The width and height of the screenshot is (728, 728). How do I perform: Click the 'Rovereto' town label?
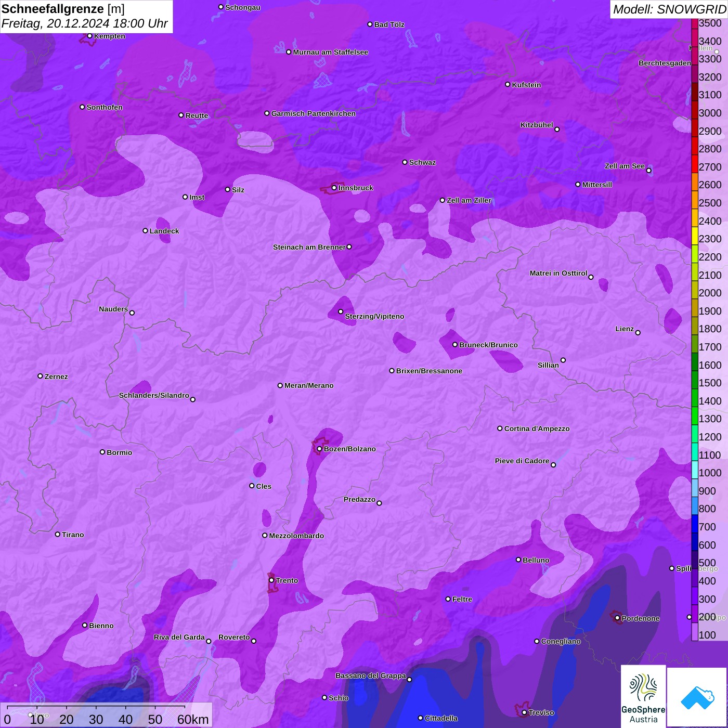234,637
